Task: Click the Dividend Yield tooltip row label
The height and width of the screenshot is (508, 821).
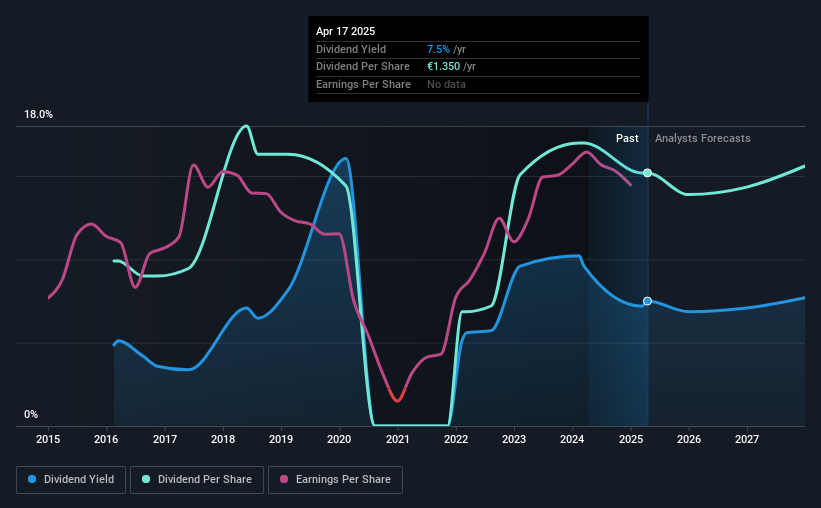Action: [351, 49]
